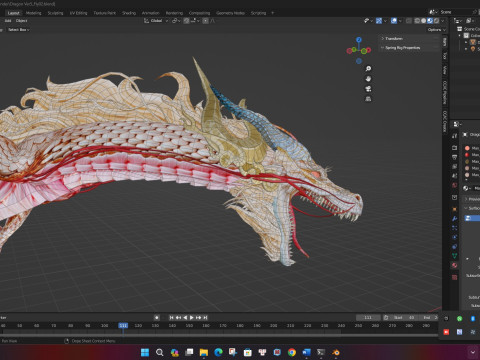
Task: Jump to next keyframe
Action: tap(199, 318)
